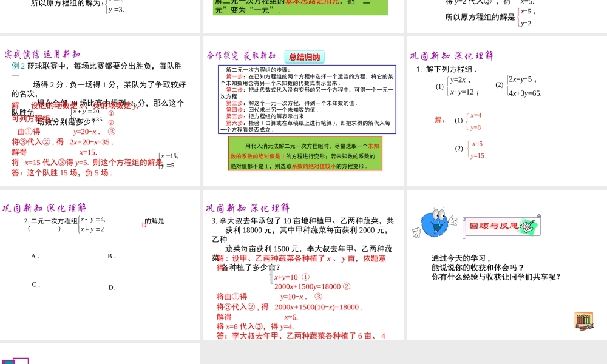Click the line 将③代入②，得 2x+20−x=35
Viewport: 607px width, 364px height.
(x=63, y=142)
